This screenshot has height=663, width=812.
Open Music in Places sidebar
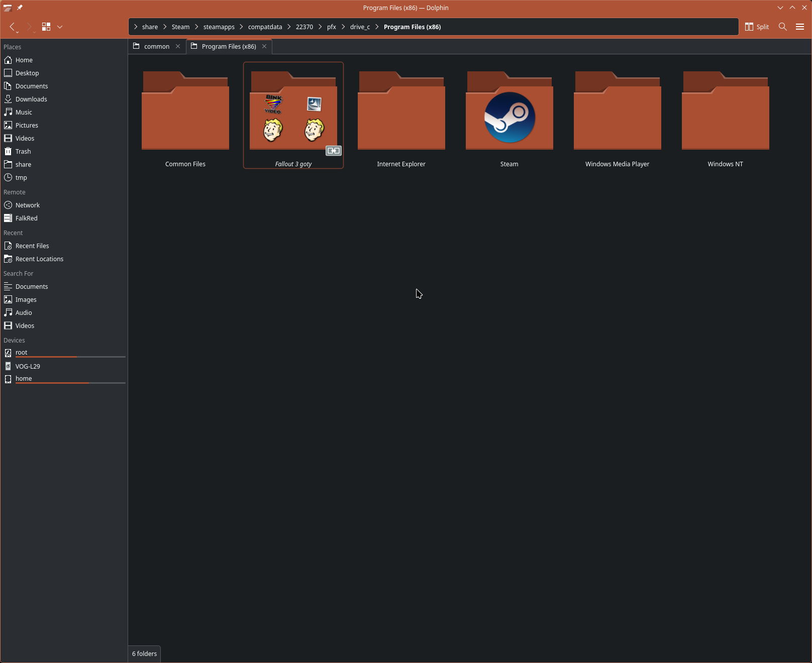[x=64, y=112]
